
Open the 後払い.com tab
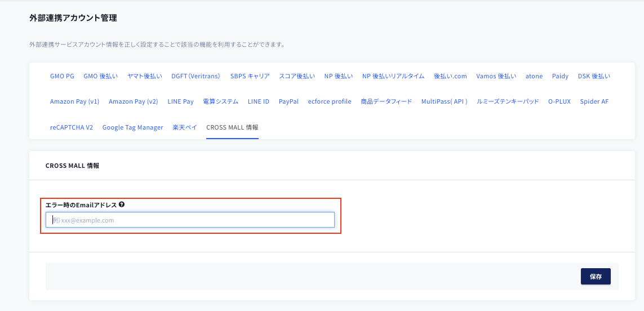pyautogui.click(x=450, y=76)
